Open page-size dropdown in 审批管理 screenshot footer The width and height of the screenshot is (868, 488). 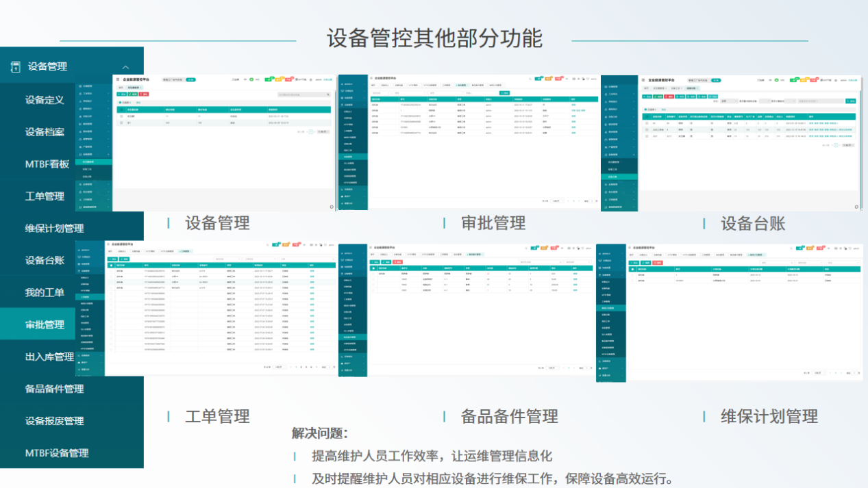[x=558, y=201]
